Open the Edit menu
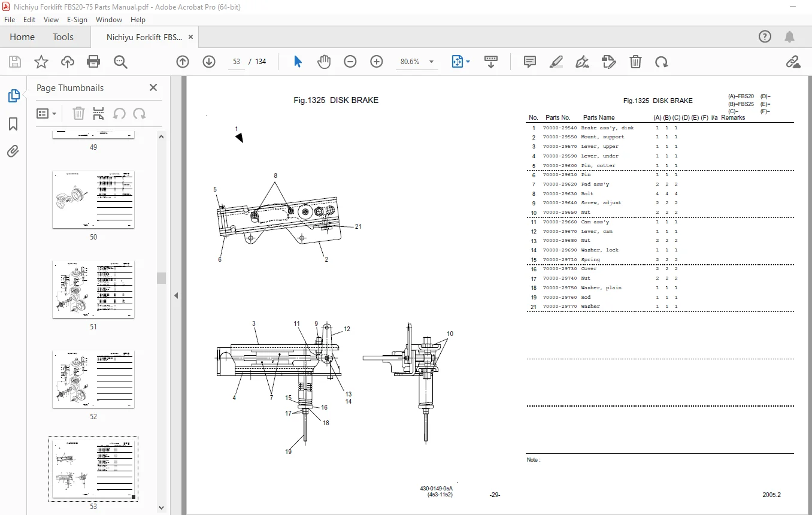812x515 pixels. [29, 19]
